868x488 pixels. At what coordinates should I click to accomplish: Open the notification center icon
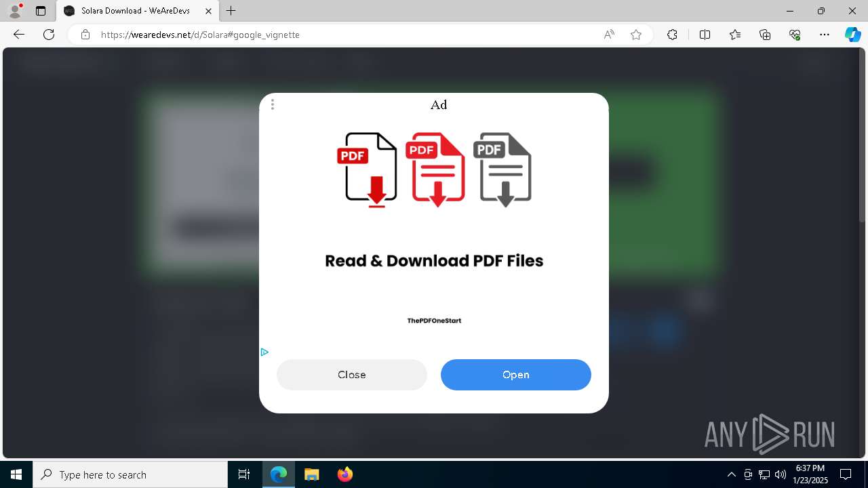tap(846, 474)
